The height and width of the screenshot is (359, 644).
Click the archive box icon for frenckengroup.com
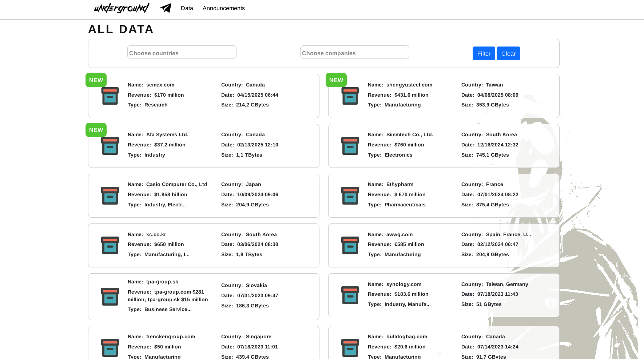tap(110, 348)
